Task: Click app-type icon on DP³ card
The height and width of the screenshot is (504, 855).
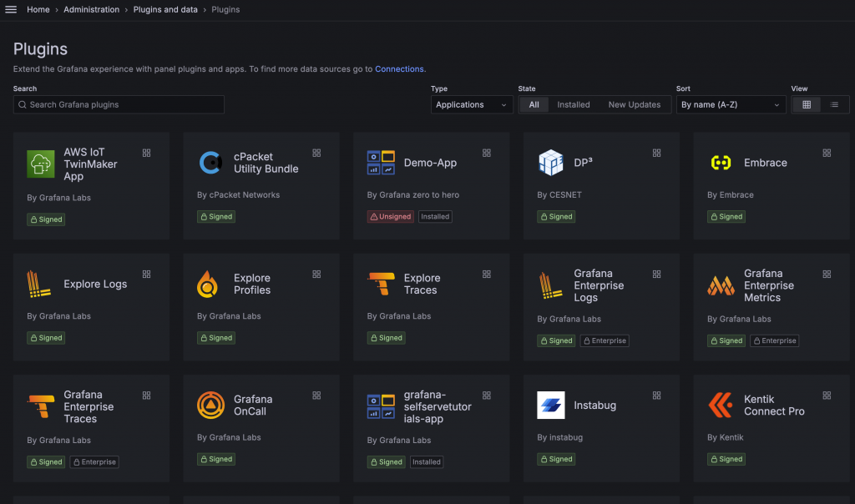Action: (x=656, y=153)
